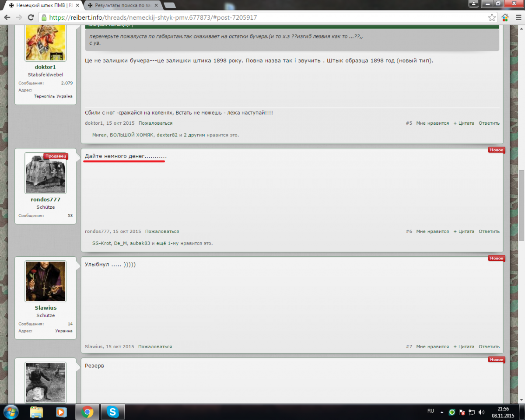Reply to post #5 with Ответить
This screenshot has height=420, width=525.
[x=489, y=123]
